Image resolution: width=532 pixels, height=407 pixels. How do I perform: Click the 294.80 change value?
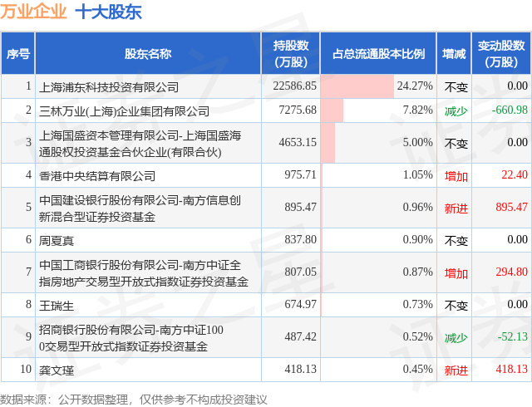pos(512,272)
